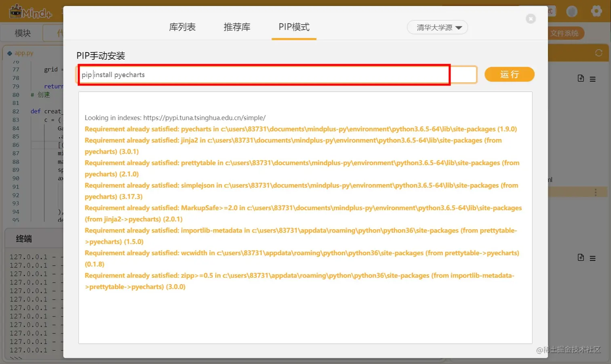Focus the pip install pyecharts input field
This screenshot has width=611, height=364.
coord(277,75)
